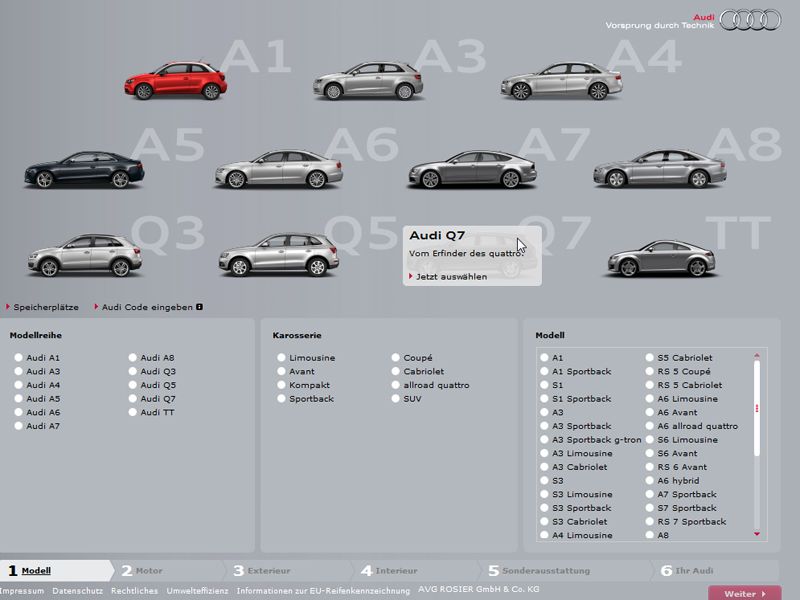Select A1 Sportback in Modell list
Screen dimensions: 800x600
click(x=544, y=371)
